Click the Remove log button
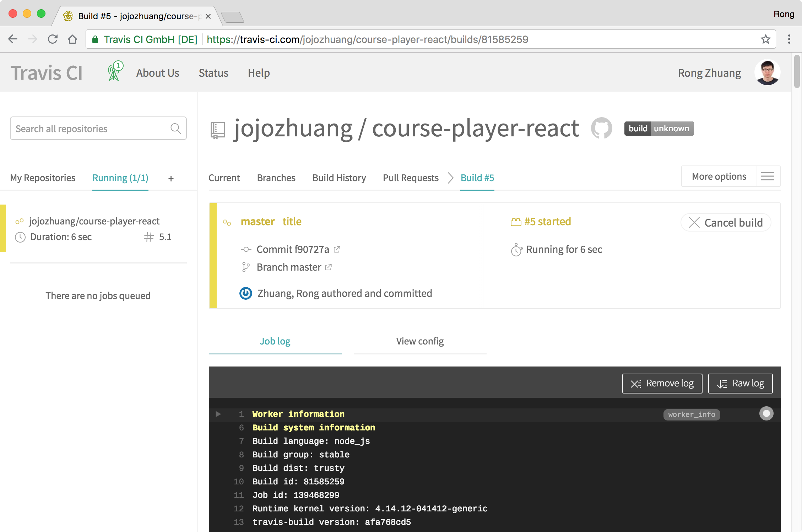The width and height of the screenshot is (802, 532). pyautogui.click(x=662, y=383)
